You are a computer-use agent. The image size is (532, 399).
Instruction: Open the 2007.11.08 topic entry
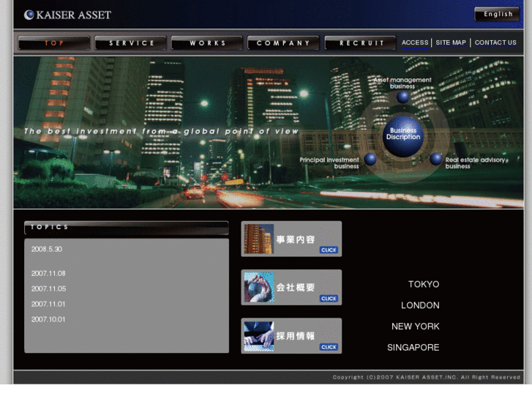click(48, 273)
